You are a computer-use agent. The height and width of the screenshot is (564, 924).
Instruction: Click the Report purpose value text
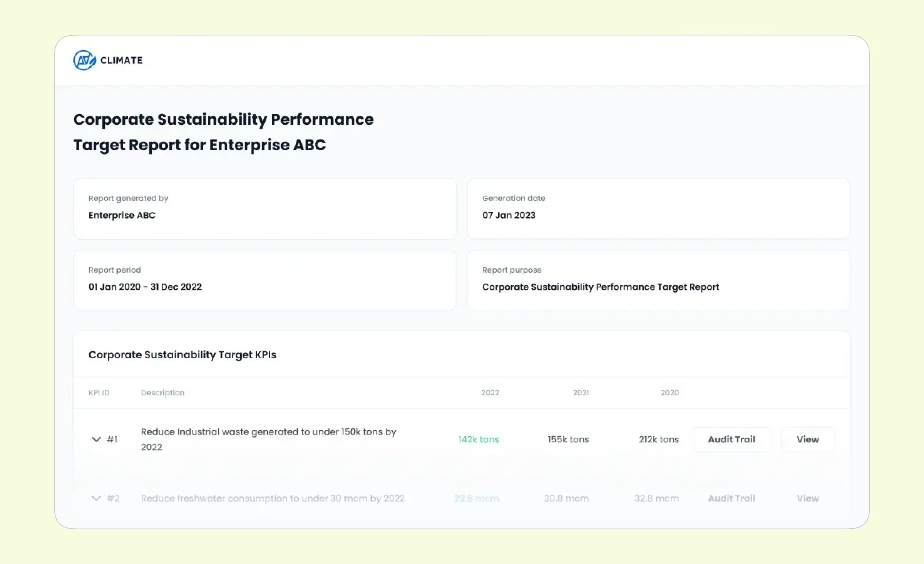601,287
